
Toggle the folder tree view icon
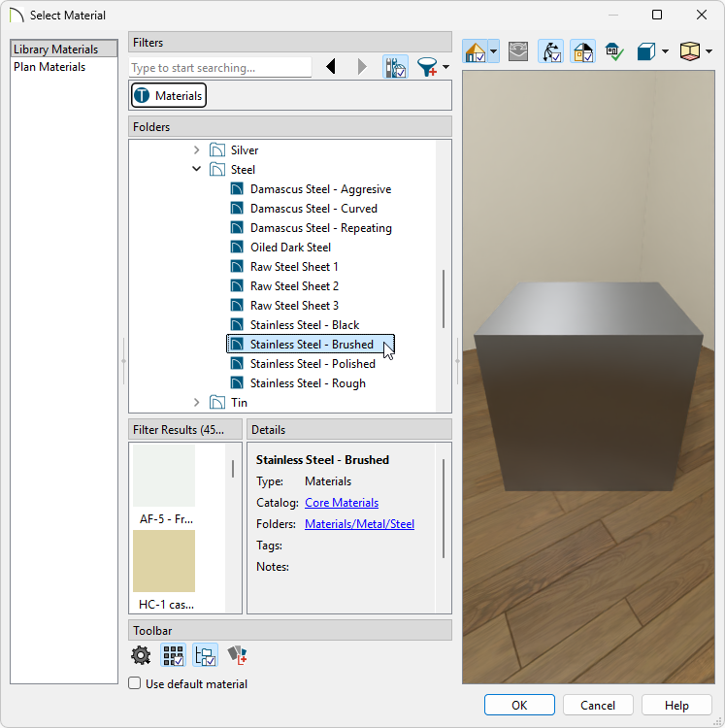pos(205,655)
